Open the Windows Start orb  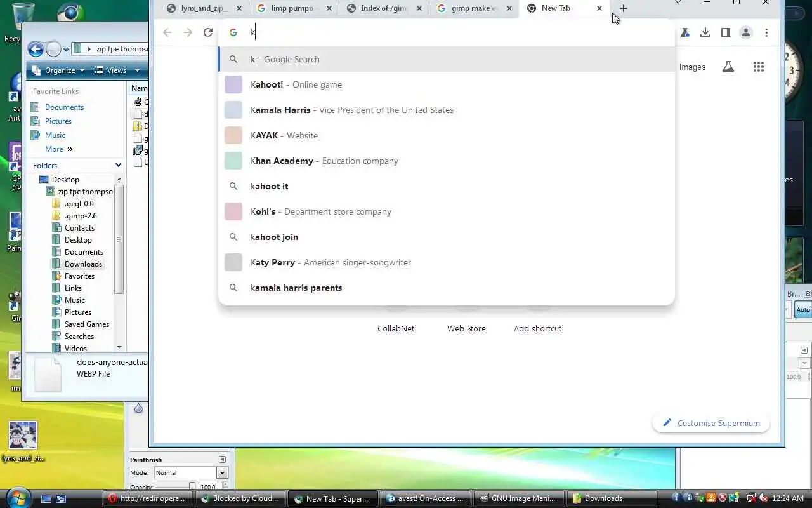point(17,497)
